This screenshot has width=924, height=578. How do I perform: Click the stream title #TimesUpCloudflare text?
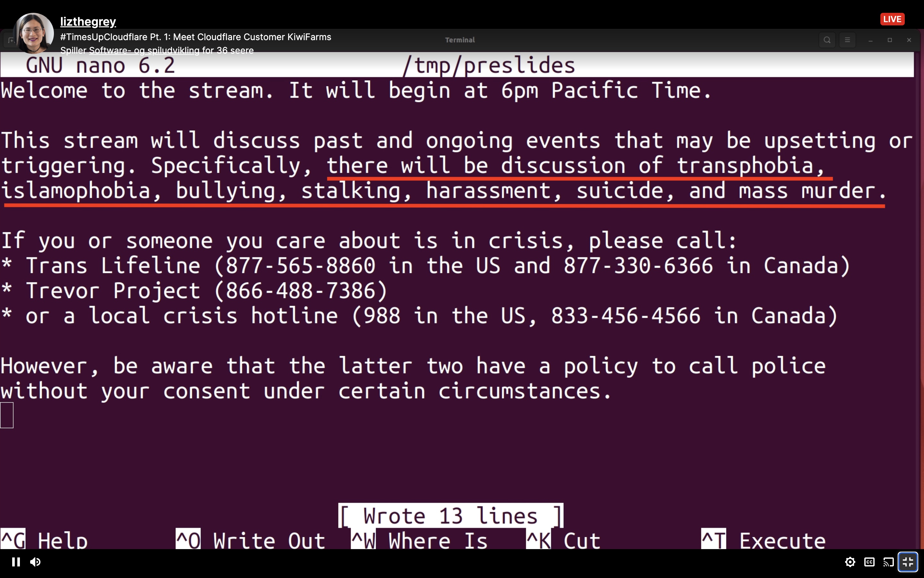pyautogui.click(x=195, y=37)
